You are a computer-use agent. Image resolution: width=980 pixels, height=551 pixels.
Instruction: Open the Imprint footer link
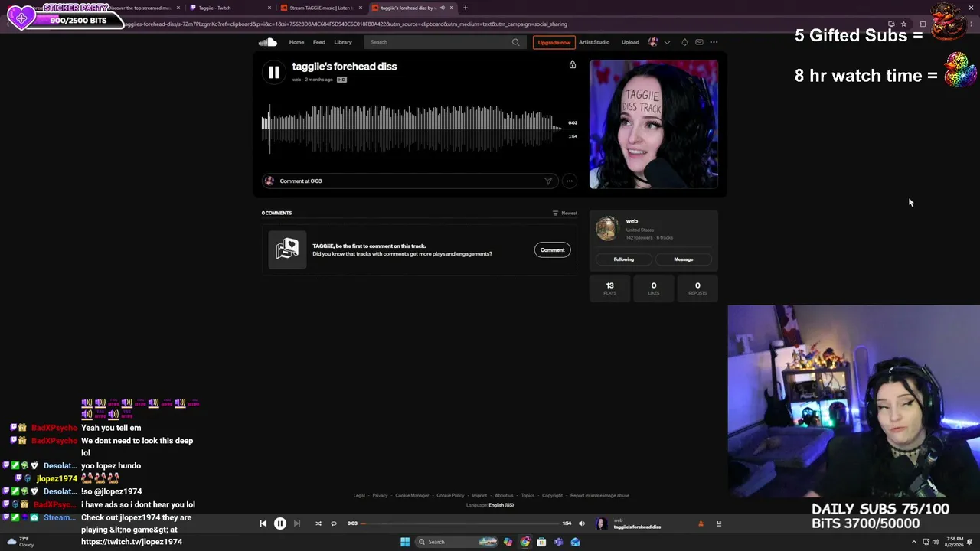point(479,495)
